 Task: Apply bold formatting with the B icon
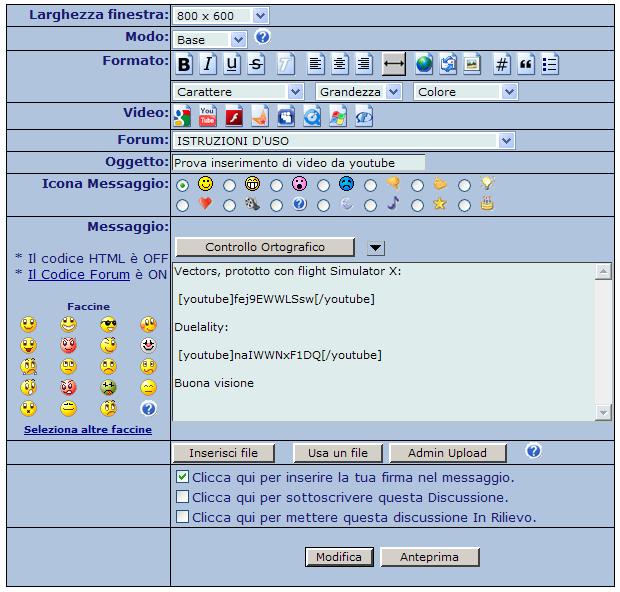(184, 64)
